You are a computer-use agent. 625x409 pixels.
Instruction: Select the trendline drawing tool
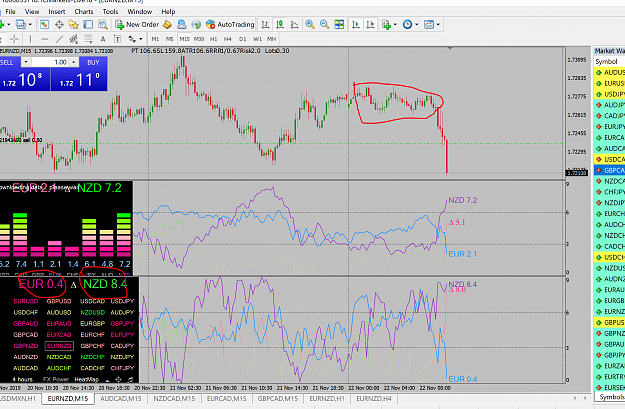(x=59, y=39)
